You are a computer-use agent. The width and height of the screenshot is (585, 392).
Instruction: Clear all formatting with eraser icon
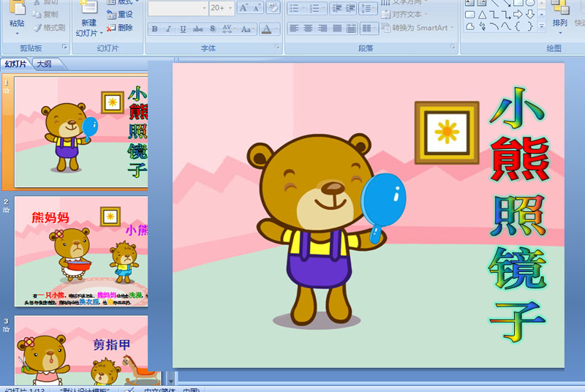pos(273,8)
